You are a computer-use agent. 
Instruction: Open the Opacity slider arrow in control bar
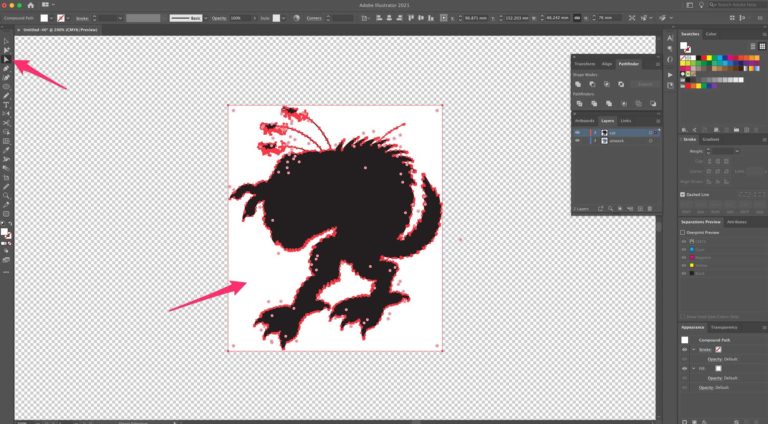pyautogui.click(x=254, y=18)
